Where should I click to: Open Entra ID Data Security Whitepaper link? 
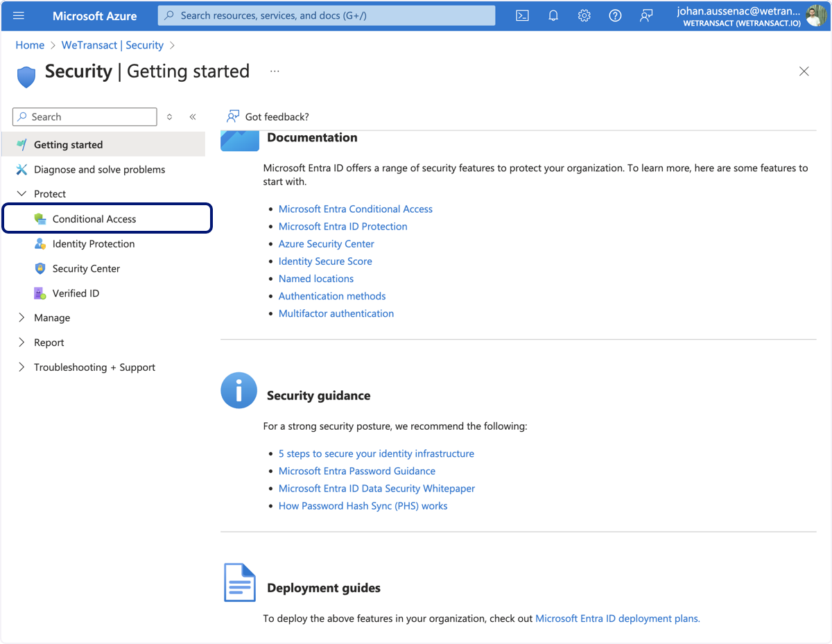coord(377,488)
